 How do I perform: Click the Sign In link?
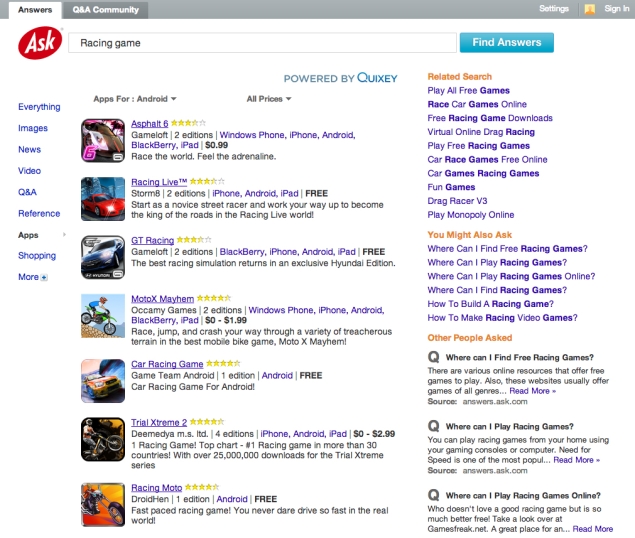[617, 9]
